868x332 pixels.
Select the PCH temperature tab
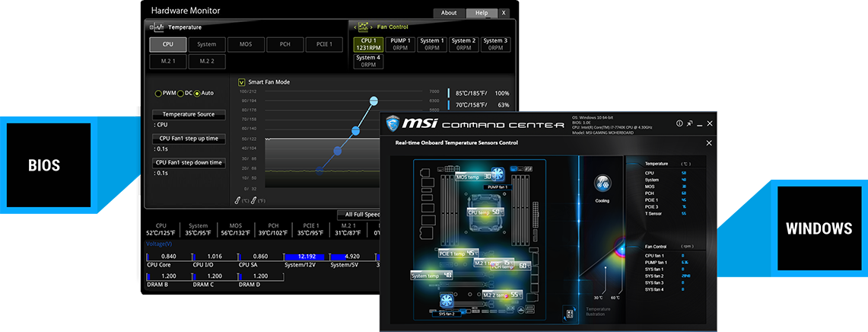point(285,44)
